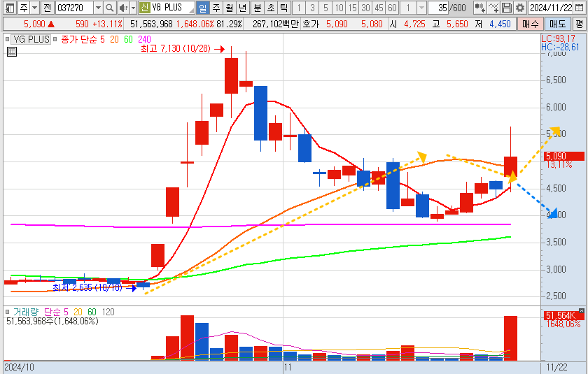
Task: Open the tick multiplier dropdown arrow
Action: [x=421, y=8]
